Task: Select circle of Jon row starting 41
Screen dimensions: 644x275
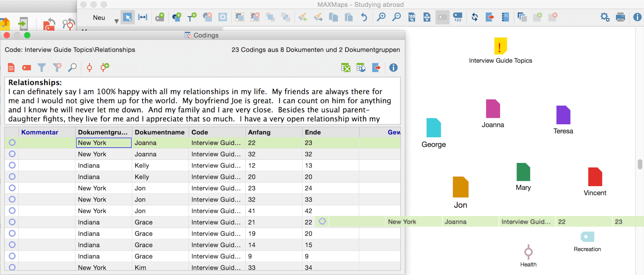Action: point(12,211)
